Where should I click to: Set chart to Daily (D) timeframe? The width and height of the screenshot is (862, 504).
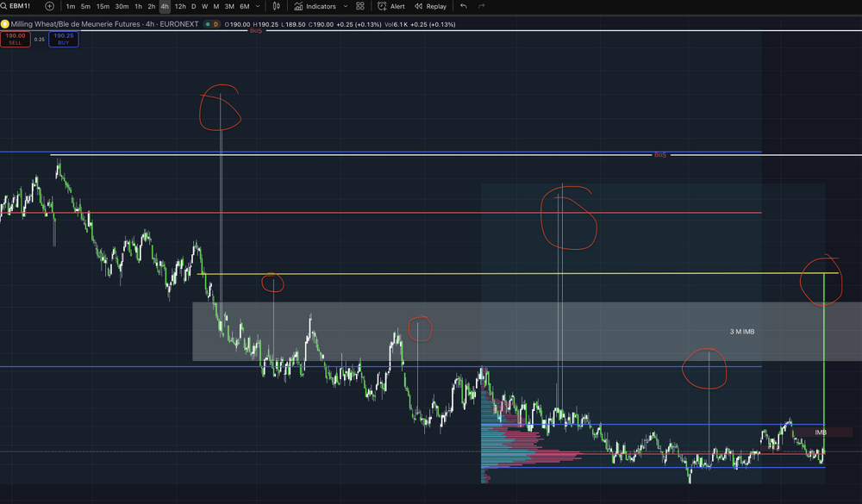pos(193,7)
